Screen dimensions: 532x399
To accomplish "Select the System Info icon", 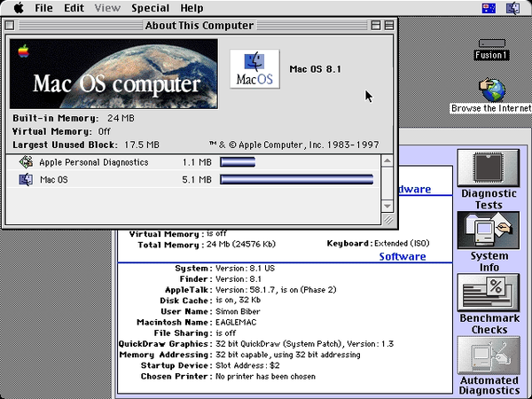I will tap(489, 232).
